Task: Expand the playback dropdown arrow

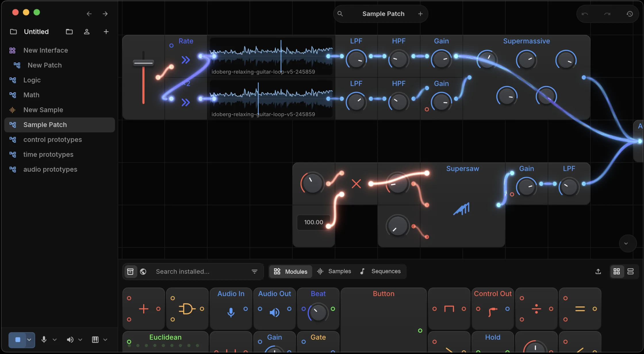Action: (29, 340)
